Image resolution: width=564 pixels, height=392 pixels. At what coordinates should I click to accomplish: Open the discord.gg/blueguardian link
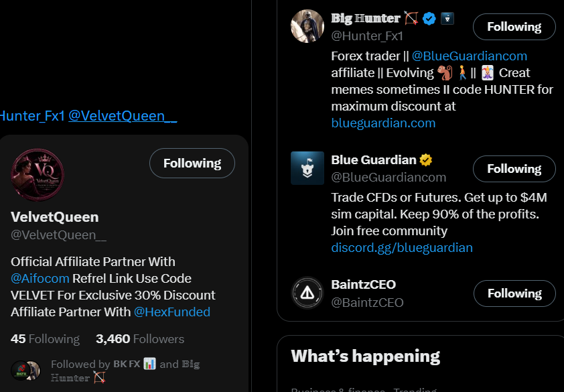tap(402, 248)
